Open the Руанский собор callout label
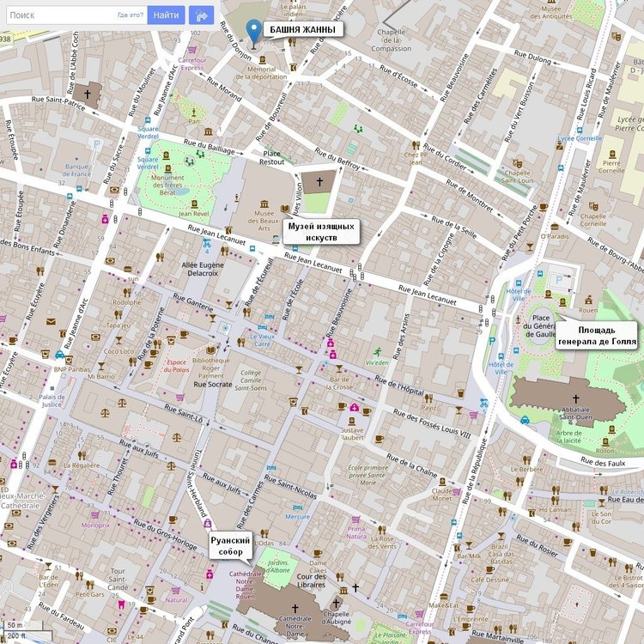The height and width of the screenshot is (644, 644). coord(232,546)
